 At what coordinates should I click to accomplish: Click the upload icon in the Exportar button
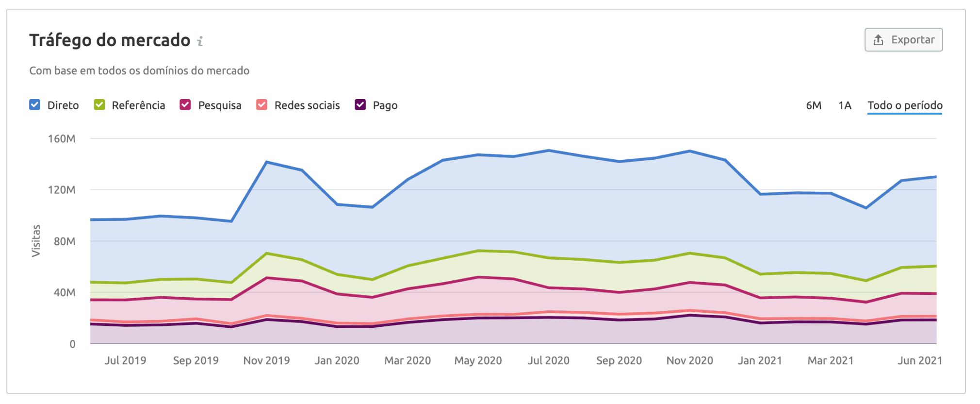point(878,40)
